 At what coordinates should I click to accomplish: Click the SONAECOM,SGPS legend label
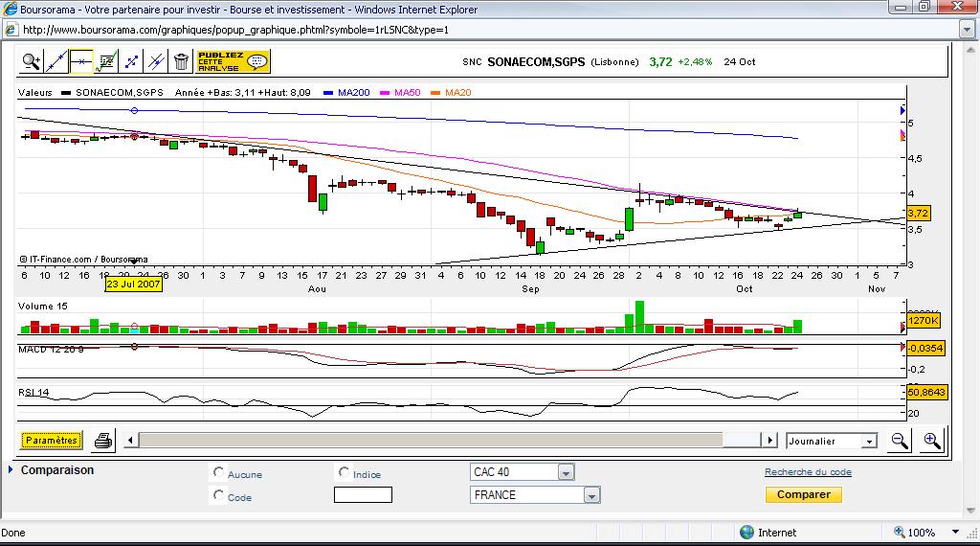click(120, 93)
